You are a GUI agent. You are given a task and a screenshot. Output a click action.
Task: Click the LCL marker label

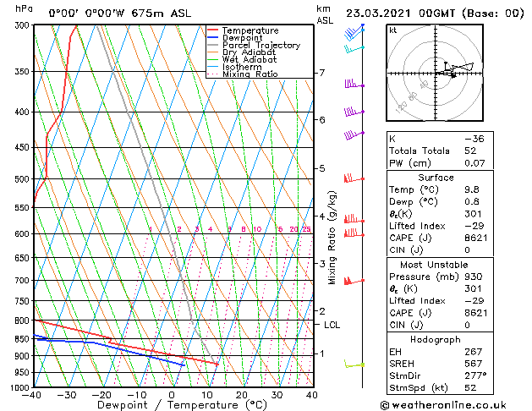pos(332,325)
